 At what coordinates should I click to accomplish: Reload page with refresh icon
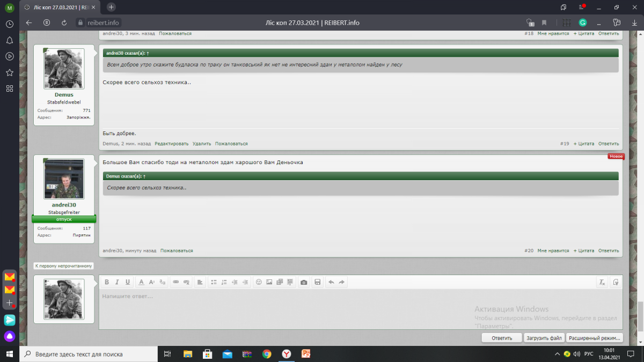click(64, 23)
